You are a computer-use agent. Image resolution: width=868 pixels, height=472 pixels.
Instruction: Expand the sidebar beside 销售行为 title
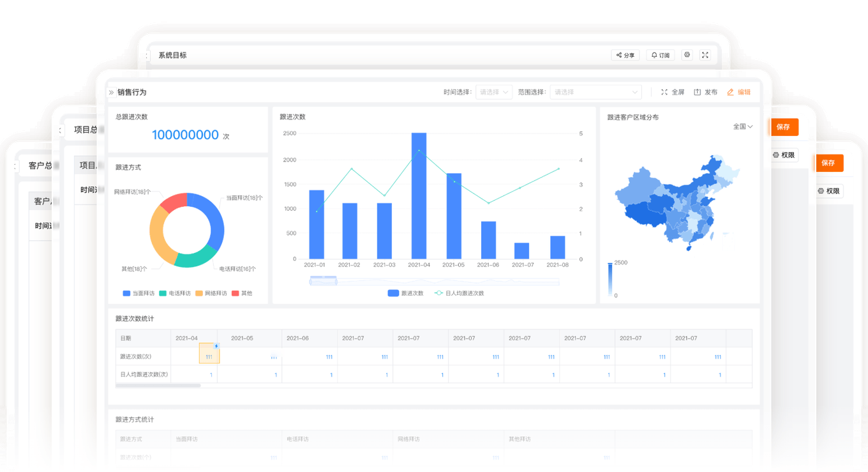111,93
